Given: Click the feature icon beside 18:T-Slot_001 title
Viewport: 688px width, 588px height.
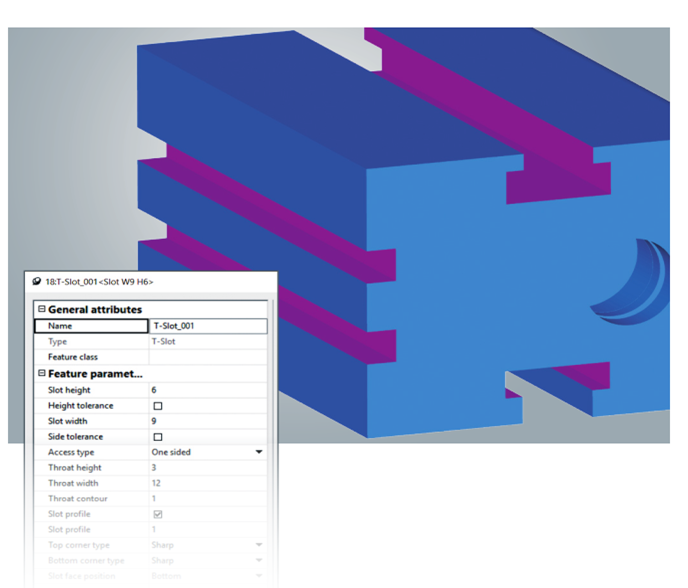Looking at the screenshot, I should 37,282.
